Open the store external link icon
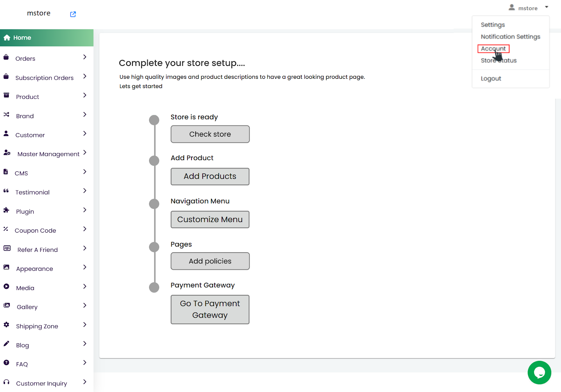The height and width of the screenshot is (392, 561). pyautogui.click(x=73, y=14)
